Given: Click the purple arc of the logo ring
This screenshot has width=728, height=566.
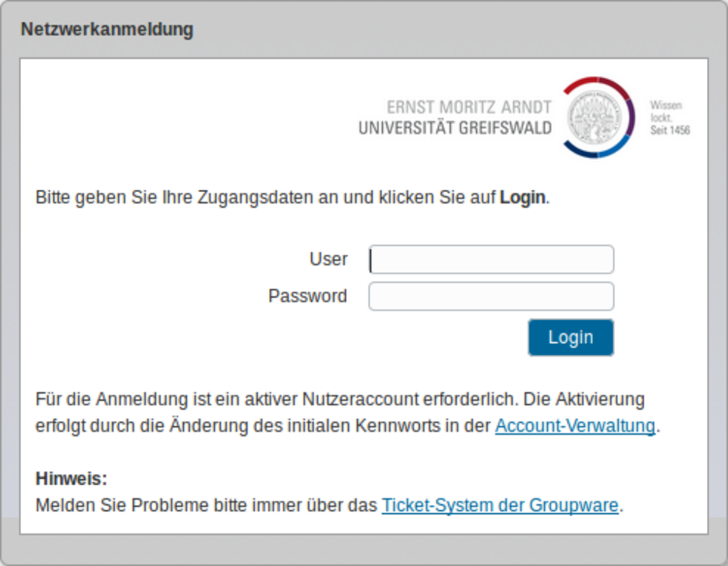Looking at the screenshot, I should coord(630,117).
